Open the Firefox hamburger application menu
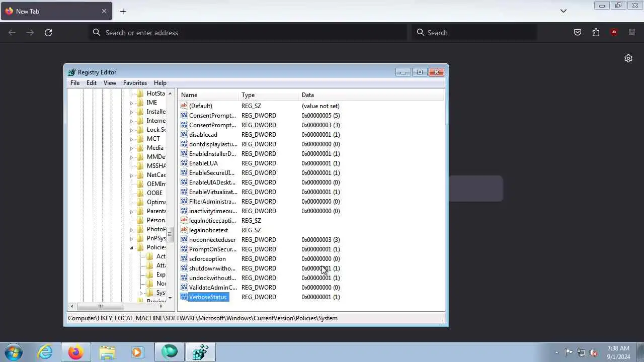The height and width of the screenshot is (362, 644). 632,33
